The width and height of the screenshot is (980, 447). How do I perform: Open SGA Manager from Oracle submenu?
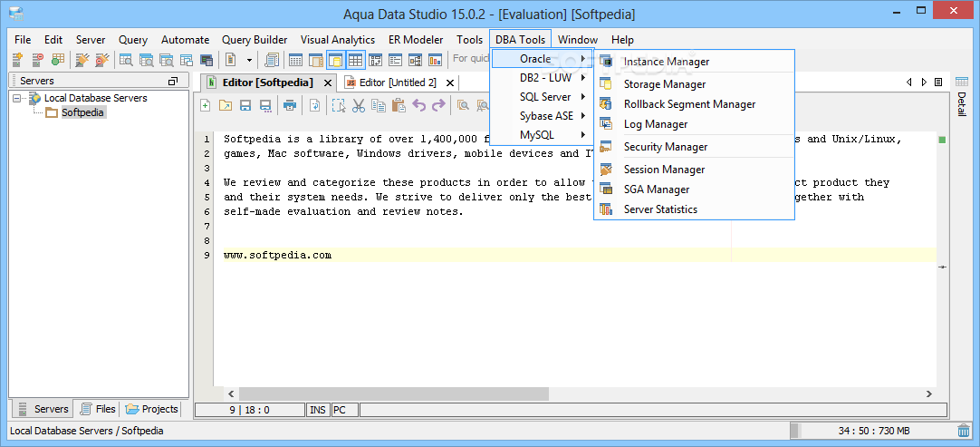click(x=695, y=189)
